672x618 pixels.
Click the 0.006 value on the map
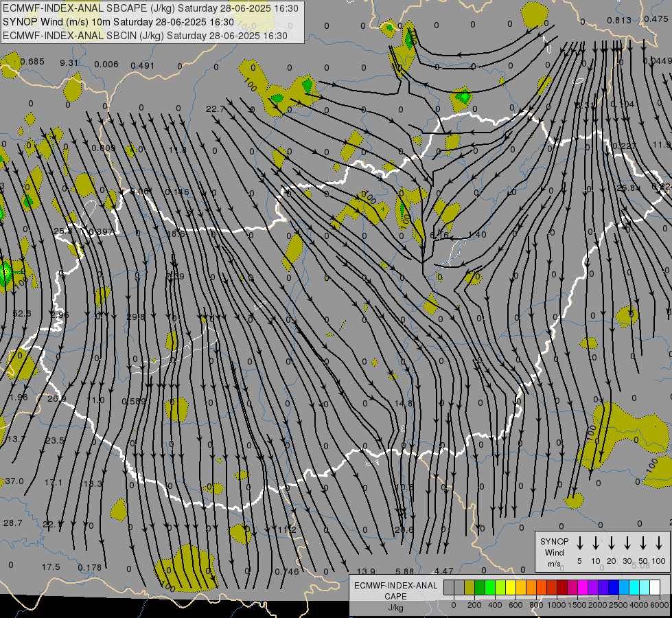click(x=106, y=65)
